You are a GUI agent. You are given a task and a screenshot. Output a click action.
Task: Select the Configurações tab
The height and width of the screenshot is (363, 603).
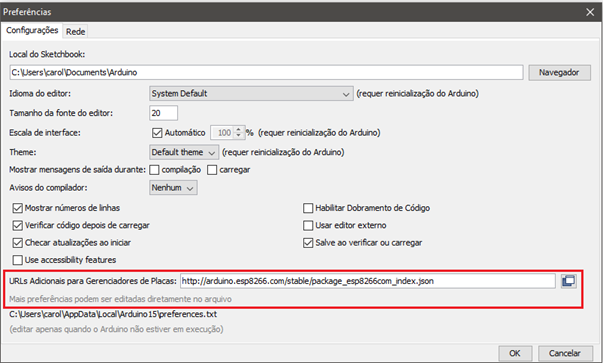(x=32, y=30)
